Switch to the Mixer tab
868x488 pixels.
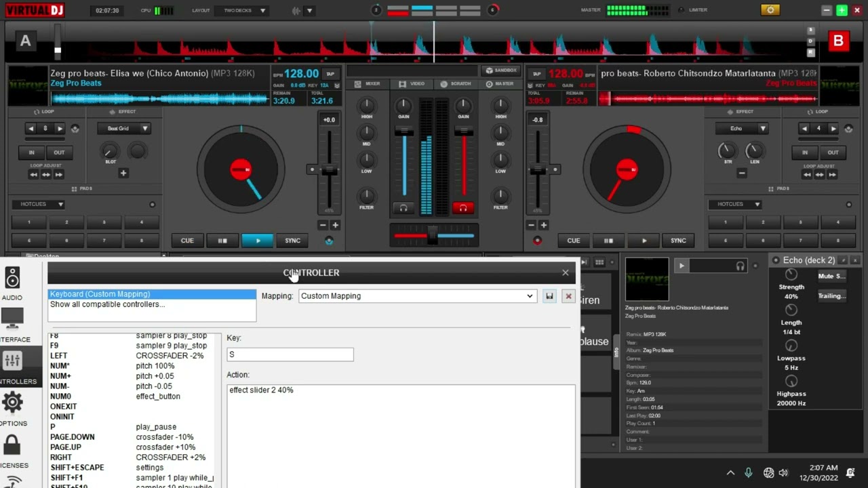tap(368, 84)
